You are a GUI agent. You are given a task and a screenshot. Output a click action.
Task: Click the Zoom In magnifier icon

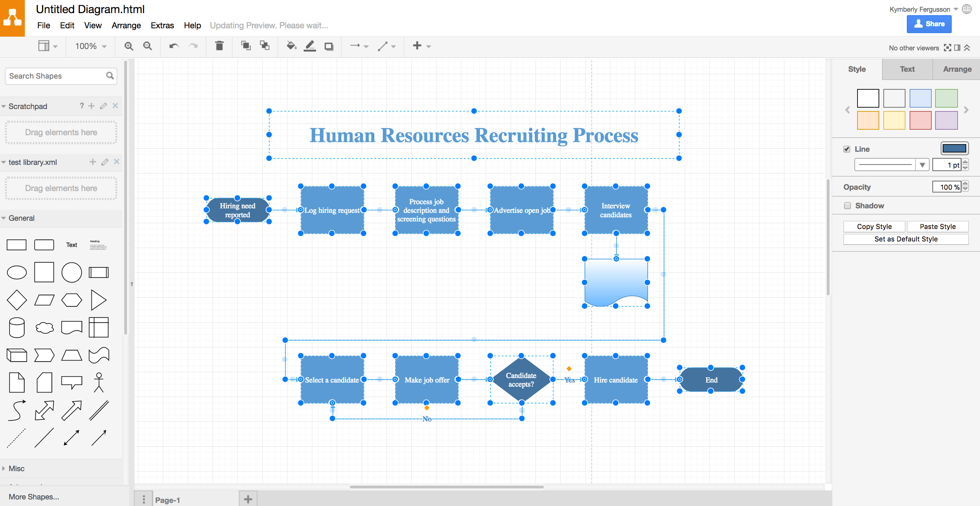click(129, 46)
